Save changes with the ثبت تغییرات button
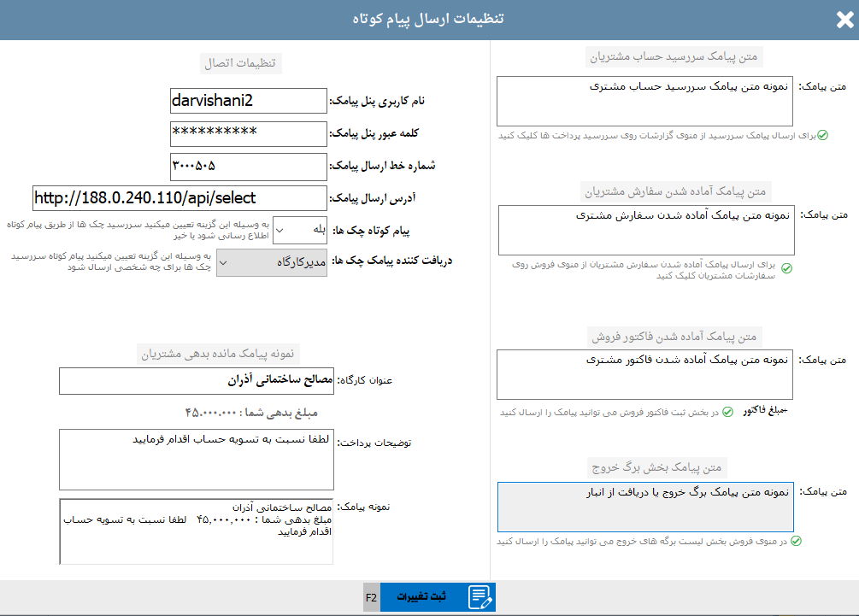The width and height of the screenshot is (859, 616). click(438, 597)
